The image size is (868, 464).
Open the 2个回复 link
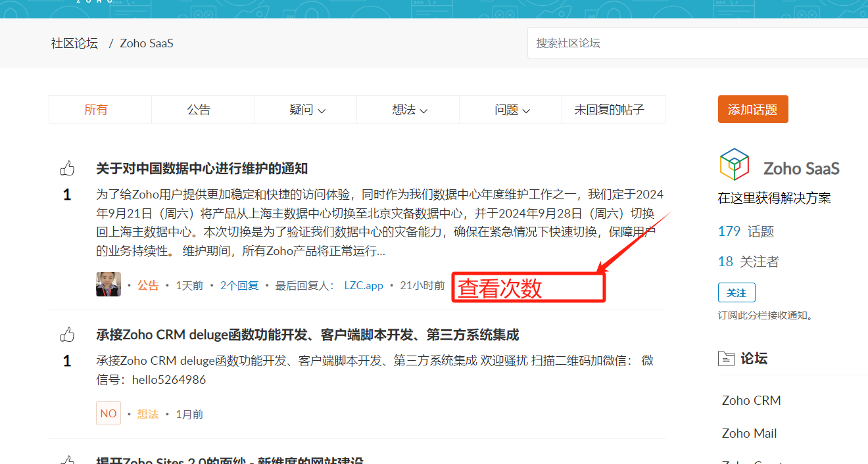pyautogui.click(x=239, y=285)
